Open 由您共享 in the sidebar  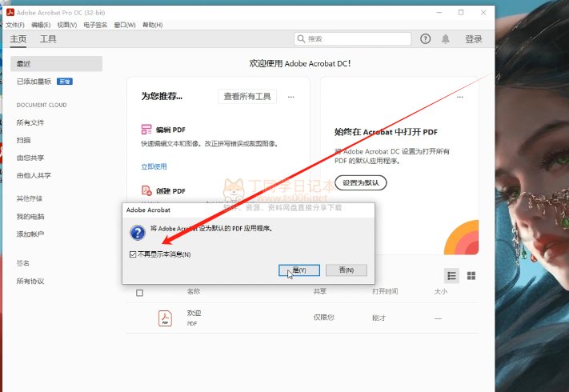coord(30,158)
